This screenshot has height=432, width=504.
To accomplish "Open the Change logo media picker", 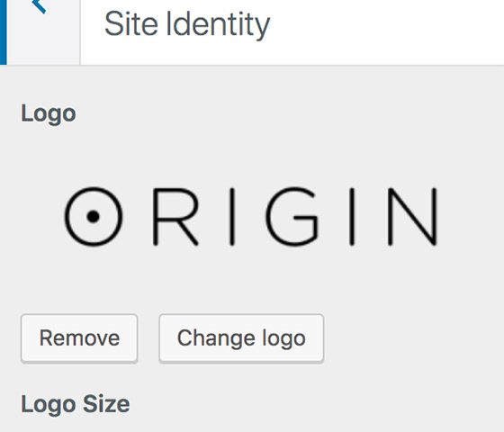I will 241,338.
